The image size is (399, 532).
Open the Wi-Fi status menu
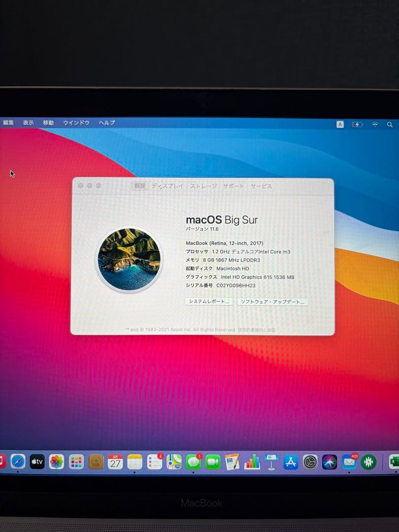pos(375,125)
